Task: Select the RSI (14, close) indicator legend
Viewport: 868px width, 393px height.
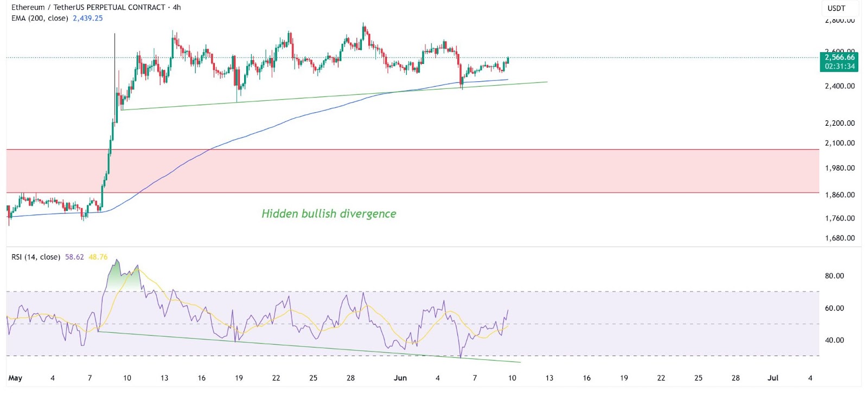Action: 36,257
